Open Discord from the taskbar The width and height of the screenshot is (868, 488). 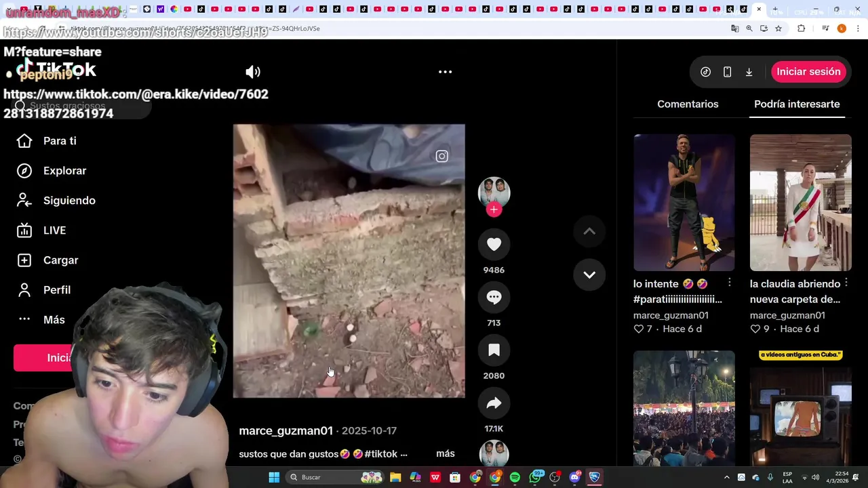click(575, 477)
